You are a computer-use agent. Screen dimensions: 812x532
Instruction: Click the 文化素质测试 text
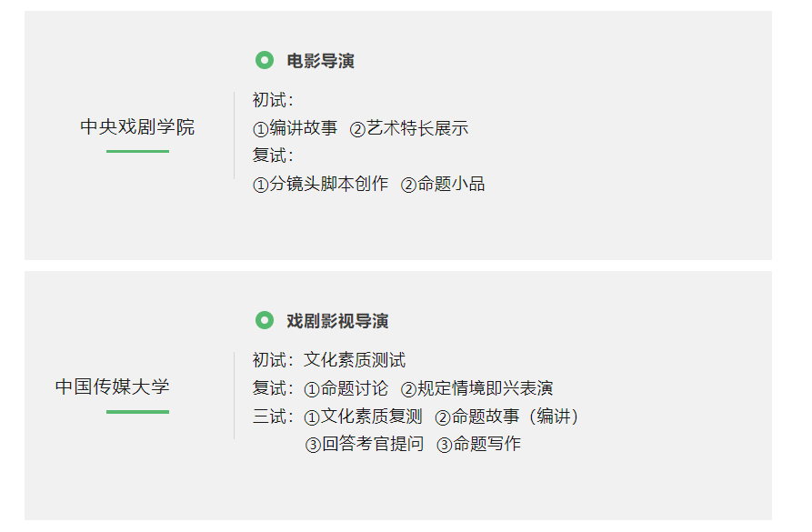click(x=355, y=360)
